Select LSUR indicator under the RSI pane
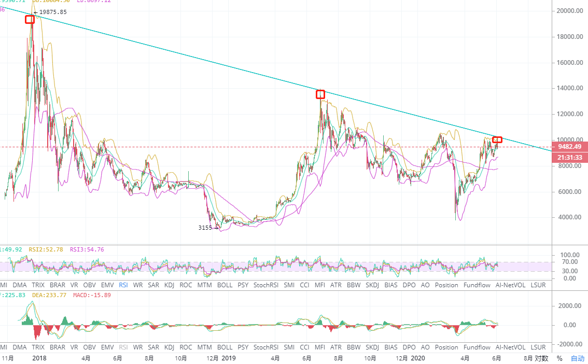Screen dimensions: 588x364 (538, 285)
